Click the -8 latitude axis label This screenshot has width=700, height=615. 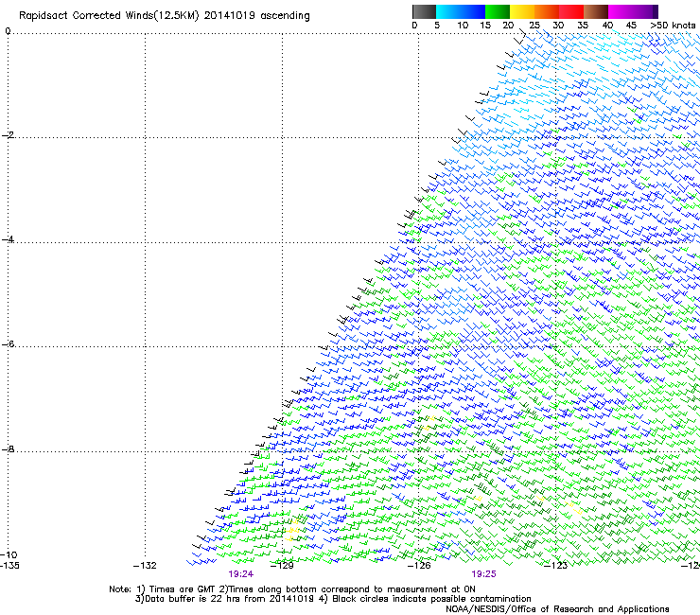[x=8, y=448]
